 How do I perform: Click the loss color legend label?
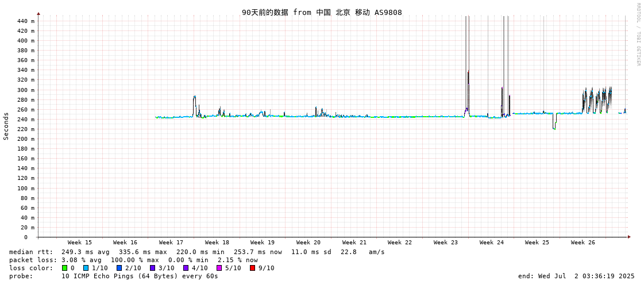31,268
